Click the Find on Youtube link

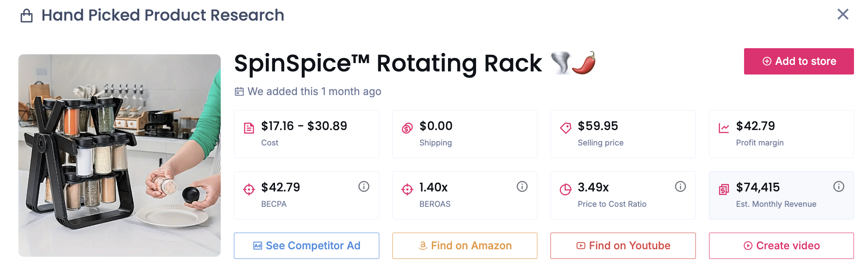[x=623, y=246]
